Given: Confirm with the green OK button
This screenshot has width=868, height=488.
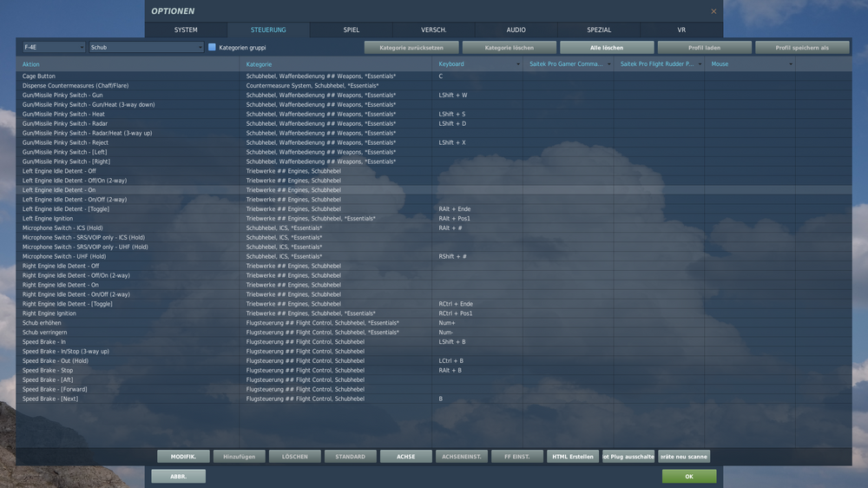Looking at the screenshot, I should (689, 477).
